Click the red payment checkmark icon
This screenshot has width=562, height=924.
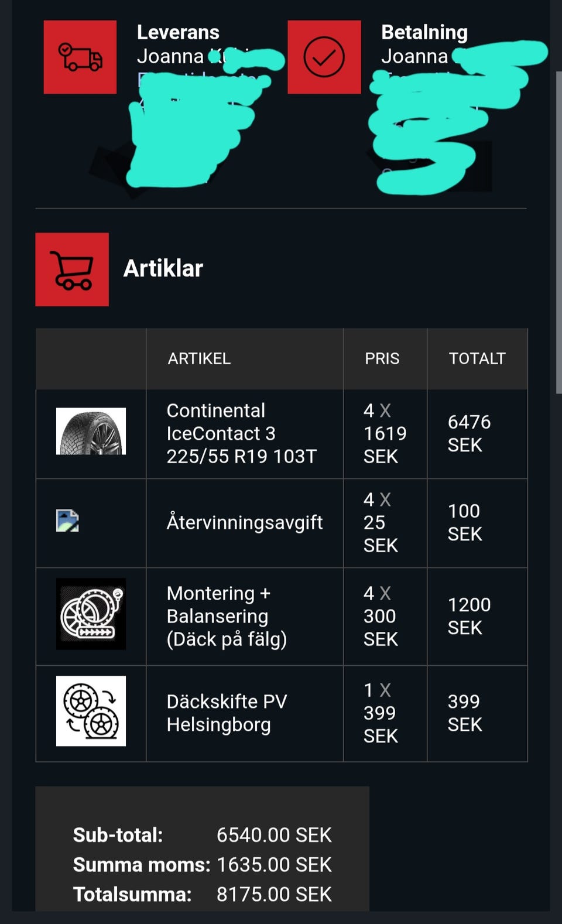pyautogui.click(x=324, y=57)
